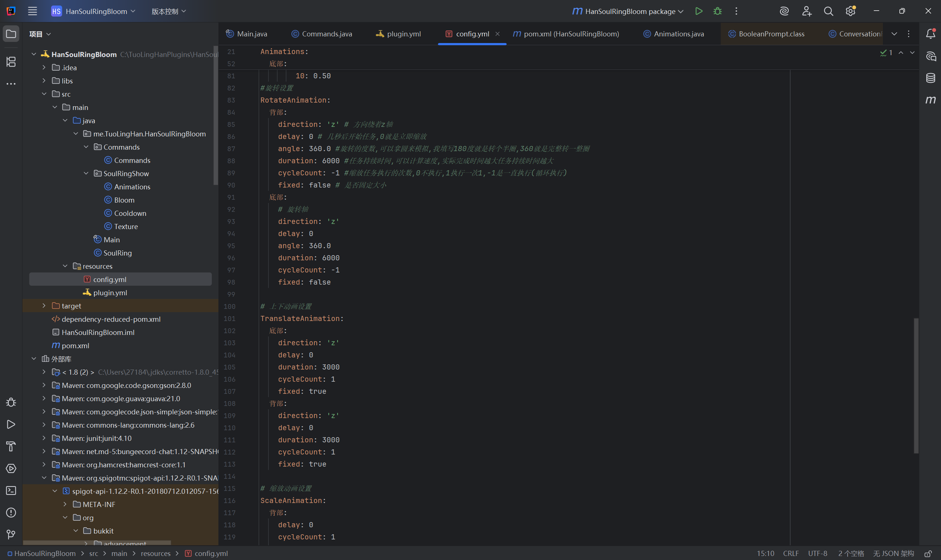Image resolution: width=941 pixels, height=560 pixels.
Task: Collapse the 外部库 external libraries node
Action: (x=34, y=359)
